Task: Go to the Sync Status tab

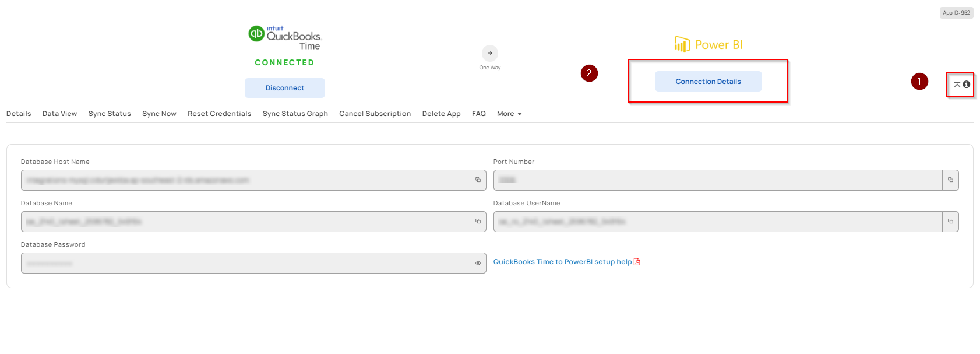Action: click(110, 114)
